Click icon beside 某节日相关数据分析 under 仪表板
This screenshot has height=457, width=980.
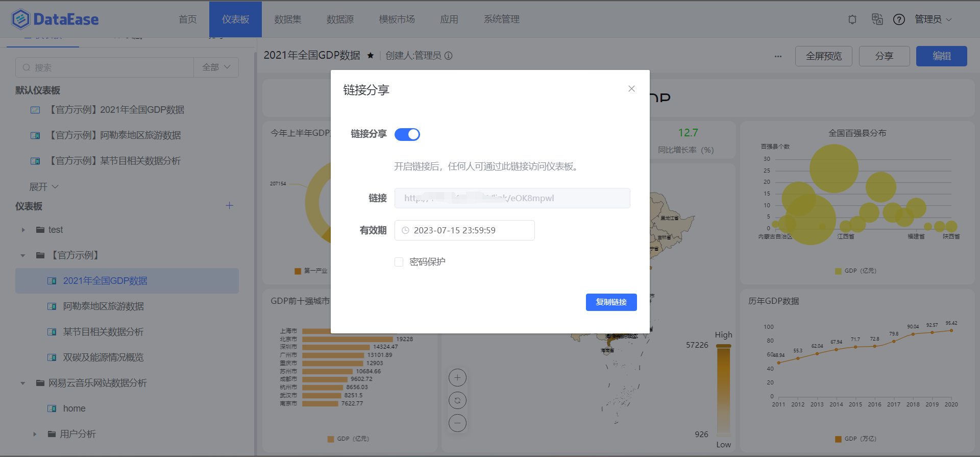(x=52, y=332)
